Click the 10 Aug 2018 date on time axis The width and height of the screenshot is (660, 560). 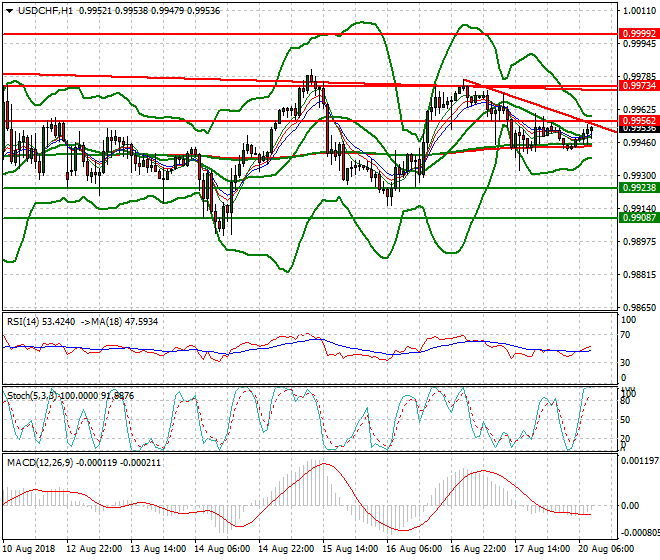[x=29, y=549]
